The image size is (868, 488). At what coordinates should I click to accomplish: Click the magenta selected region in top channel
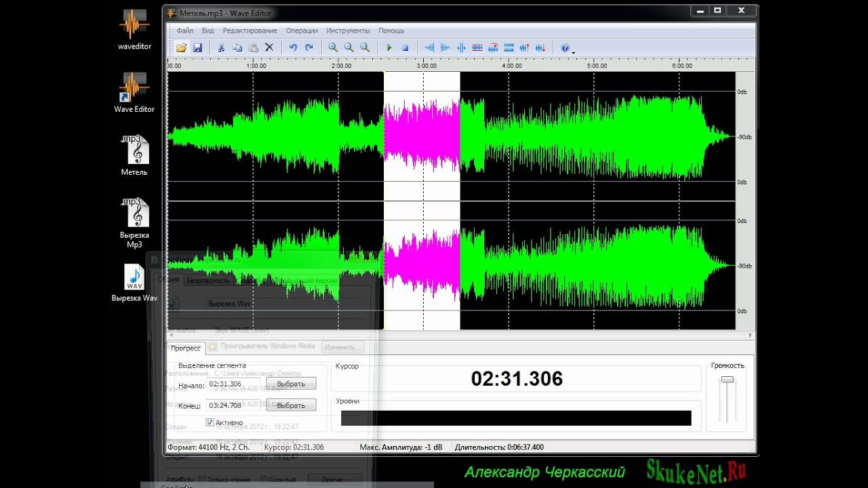[x=422, y=136]
